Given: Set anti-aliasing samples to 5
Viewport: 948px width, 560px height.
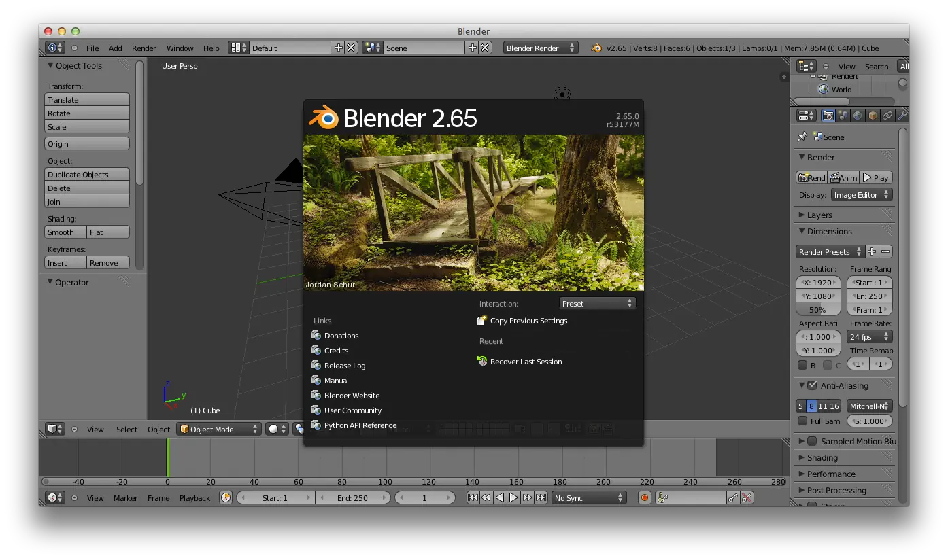Looking at the screenshot, I should click(x=800, y=406).
